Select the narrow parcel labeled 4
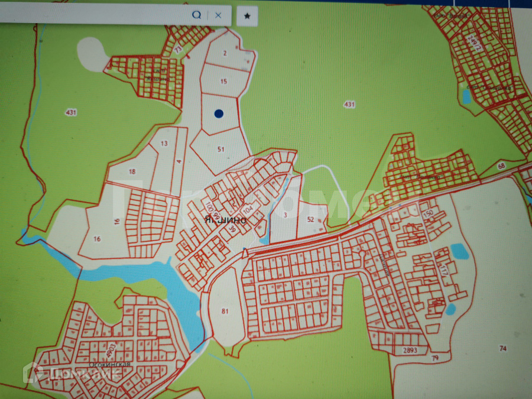Image resolution: width=532 pixels, height=399 pixels. click(179, 161)
